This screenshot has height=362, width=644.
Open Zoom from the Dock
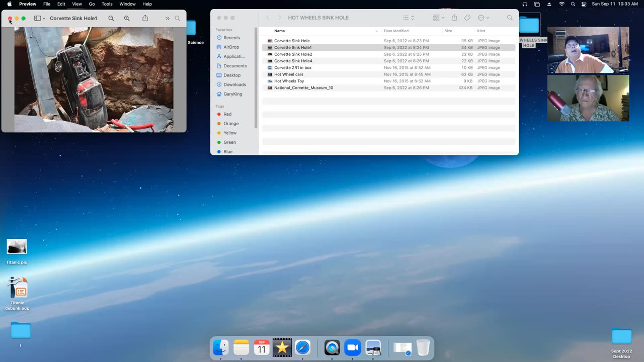pos(353,347)
